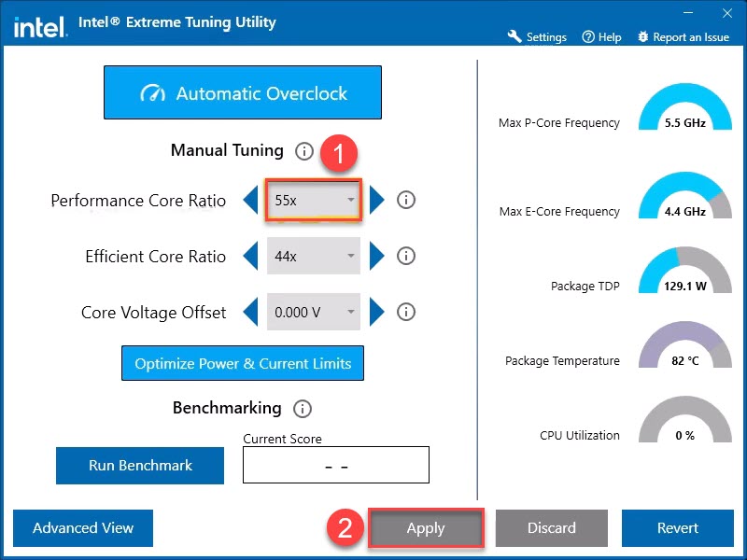This screenshot has width=747, height=560.
Task: Decrease Performance Core Ratio with left arrow
Action: click(250, 200)
